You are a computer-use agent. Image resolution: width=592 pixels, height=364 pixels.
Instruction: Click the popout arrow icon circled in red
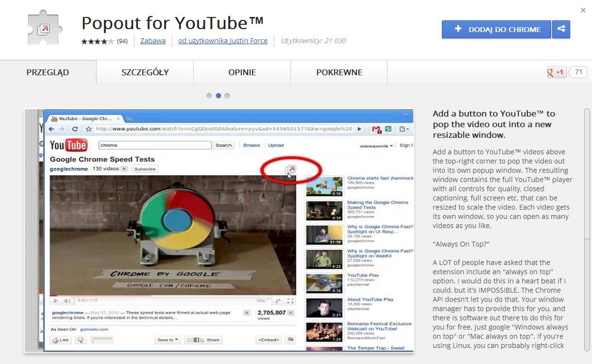pos(291,169)
